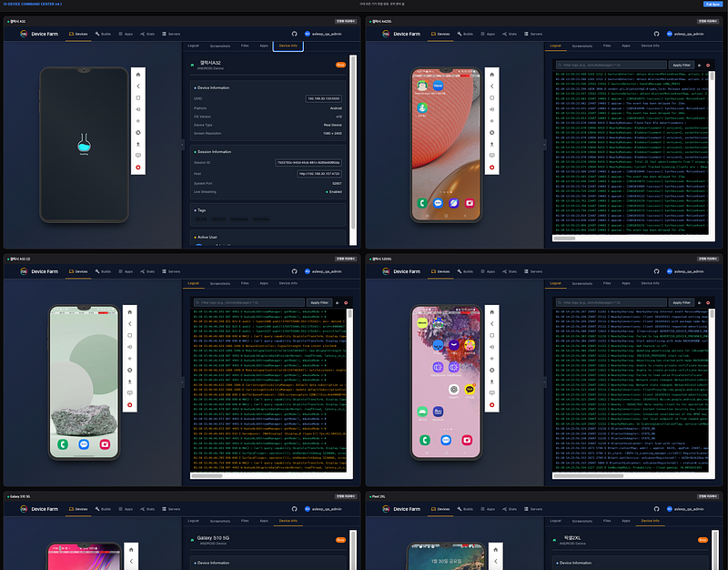Viewport: 728px width, 570px height.
Task: Open Apps nav item in Galaxy S10 5G panel
Action: pos(126,509)
